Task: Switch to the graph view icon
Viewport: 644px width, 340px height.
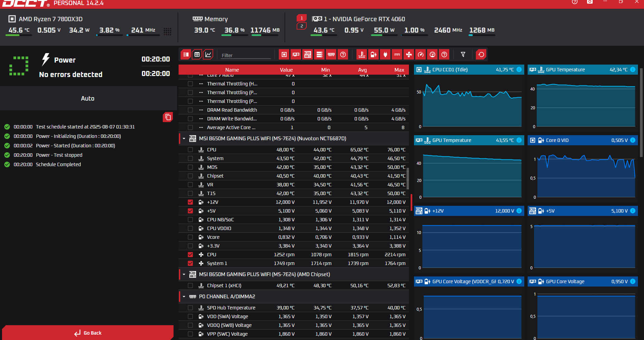Action: pyautogui.click(x=209, y=54)
